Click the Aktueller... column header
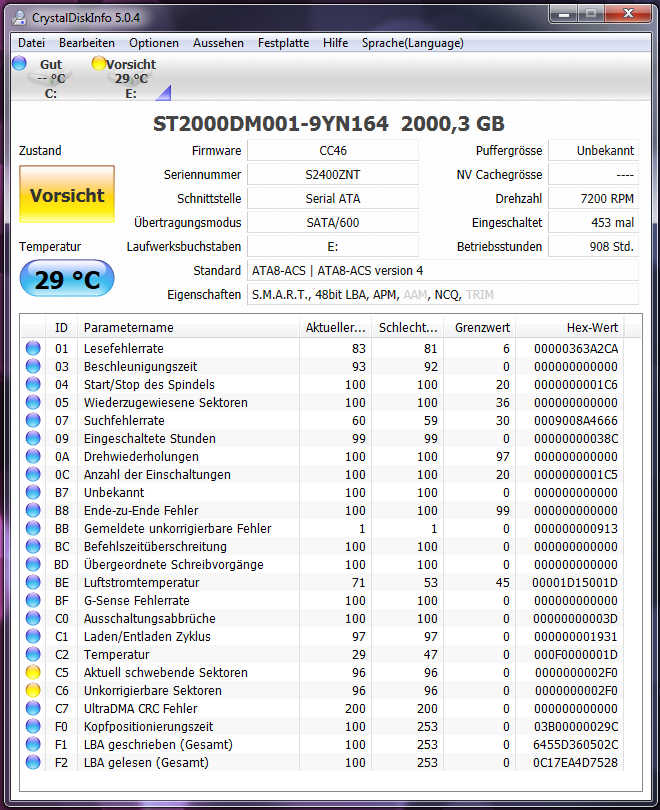The height and width of the screenshot is (810, 660). coord(336,328)
